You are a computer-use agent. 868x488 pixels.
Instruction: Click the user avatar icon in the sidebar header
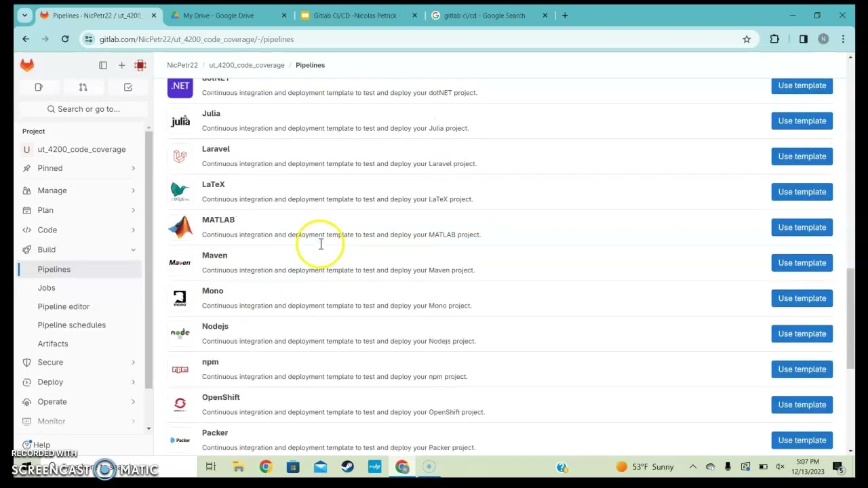pos(140,65)
